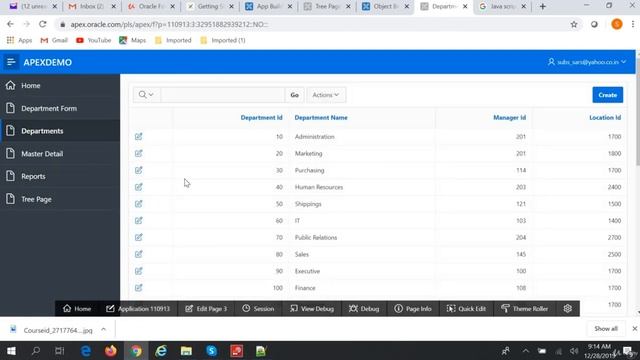Viewport: 640px width, 360px height.
Task: Go back in browser history
Action: tap(10, 24)
